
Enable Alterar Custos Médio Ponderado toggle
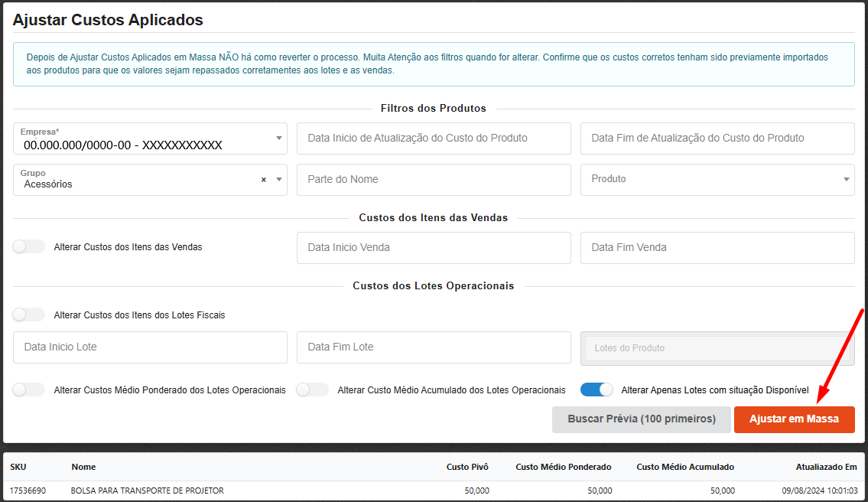point(29,390)
